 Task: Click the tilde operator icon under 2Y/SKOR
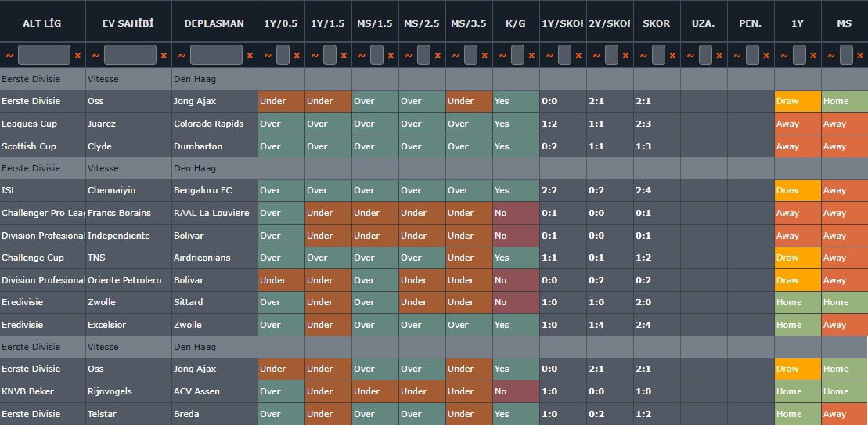(596, 56)
